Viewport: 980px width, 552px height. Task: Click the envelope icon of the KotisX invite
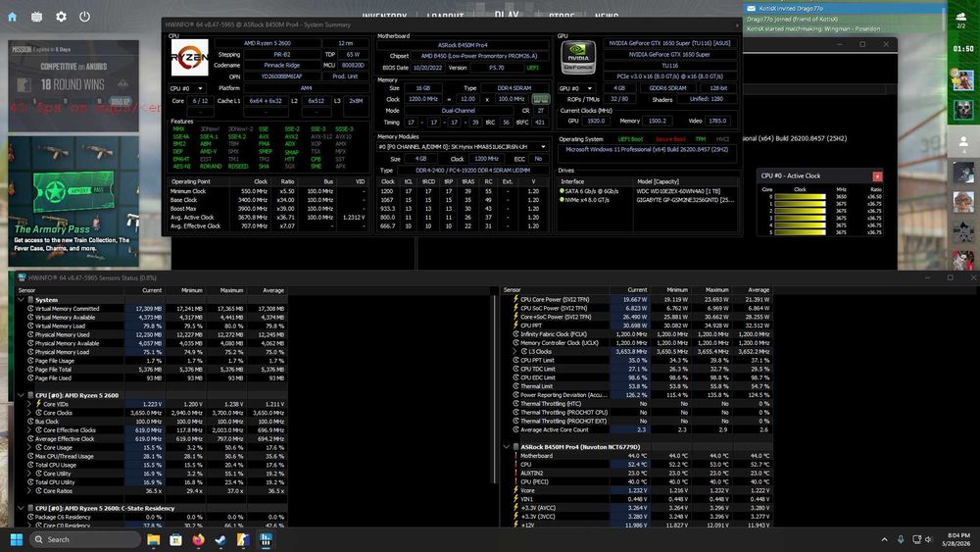tap(752, 9)
